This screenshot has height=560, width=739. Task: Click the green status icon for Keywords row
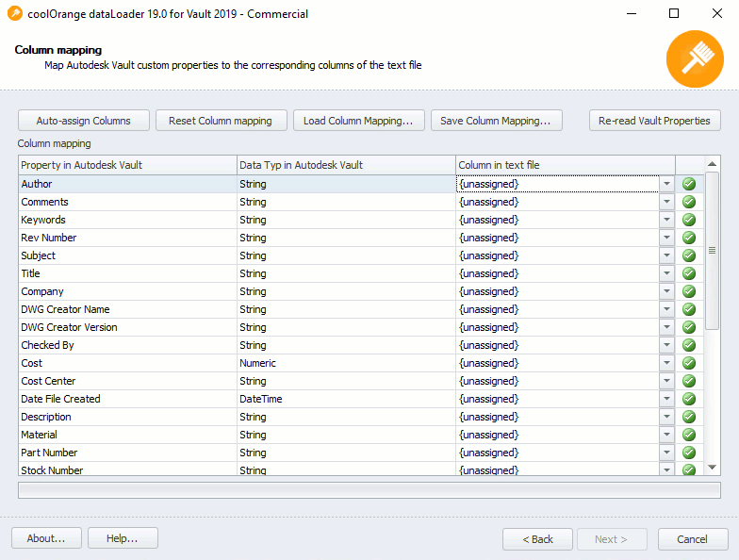688,220
